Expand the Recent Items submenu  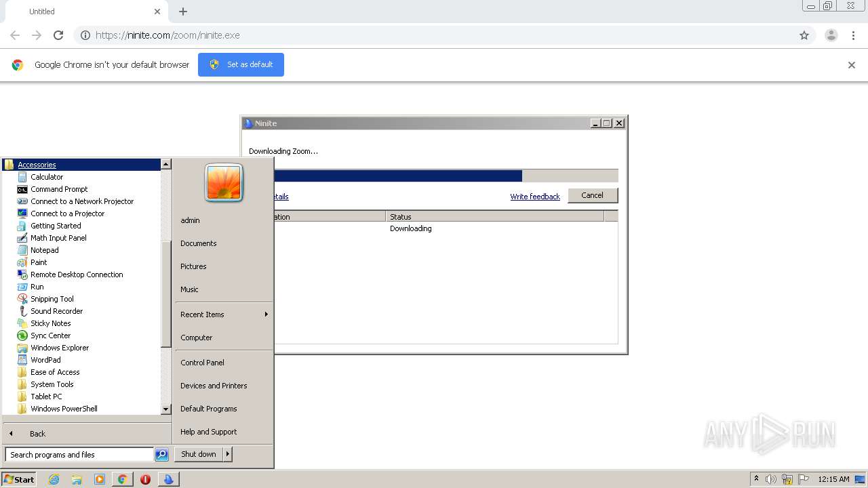(223, 314)
